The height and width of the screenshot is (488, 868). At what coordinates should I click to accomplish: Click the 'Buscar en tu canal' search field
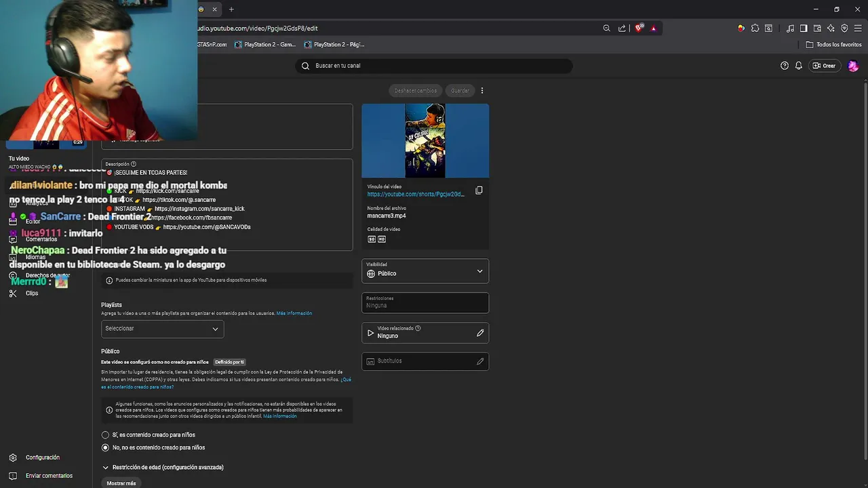[x=434, y=66]
